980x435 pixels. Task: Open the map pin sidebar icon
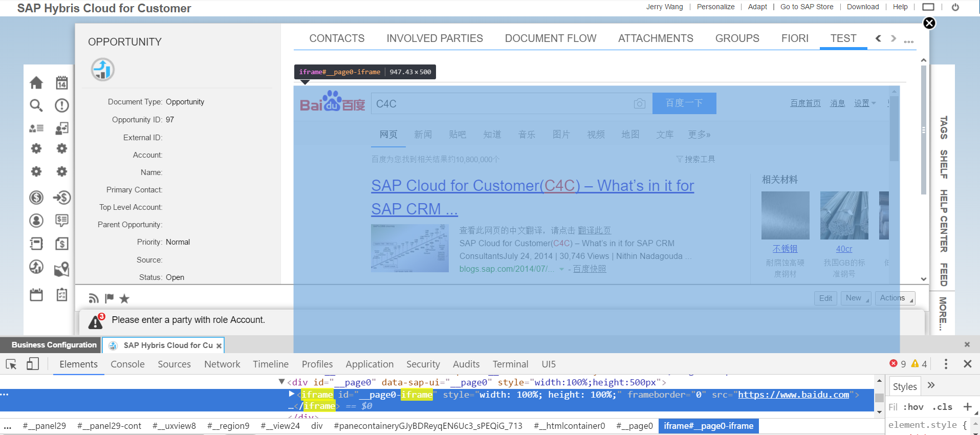(62, 269)
